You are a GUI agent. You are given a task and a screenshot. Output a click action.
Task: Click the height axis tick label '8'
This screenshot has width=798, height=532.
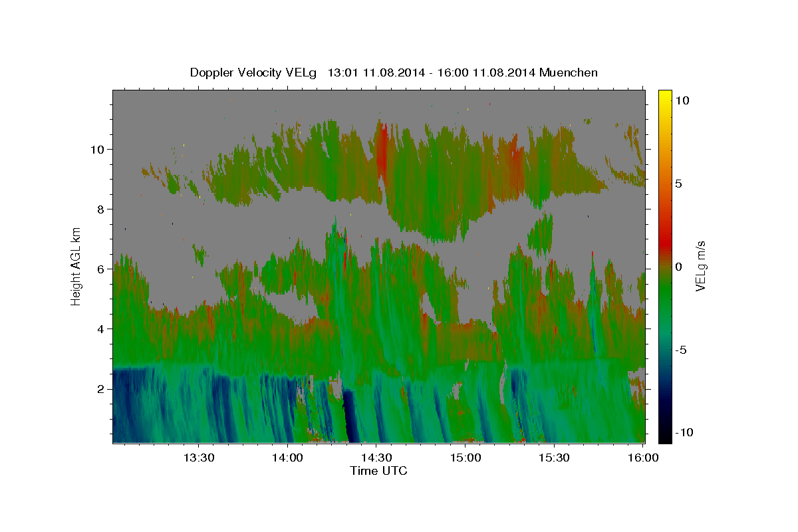click(102, 209)
